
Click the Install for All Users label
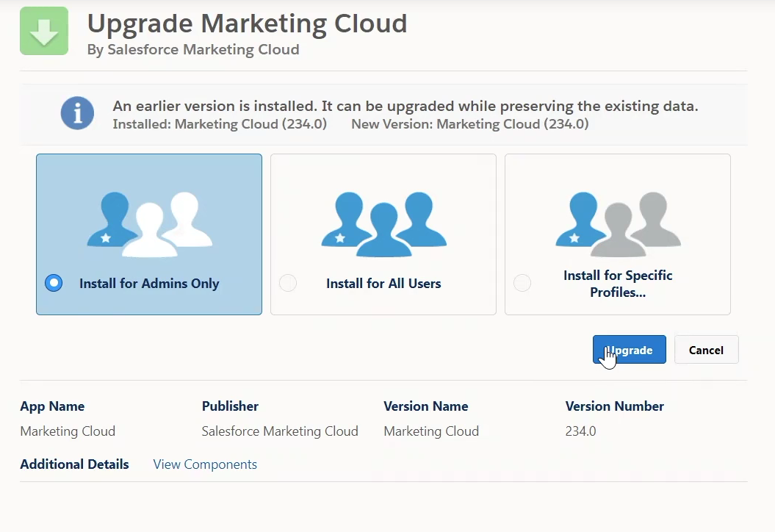click(x=383, y=284)
